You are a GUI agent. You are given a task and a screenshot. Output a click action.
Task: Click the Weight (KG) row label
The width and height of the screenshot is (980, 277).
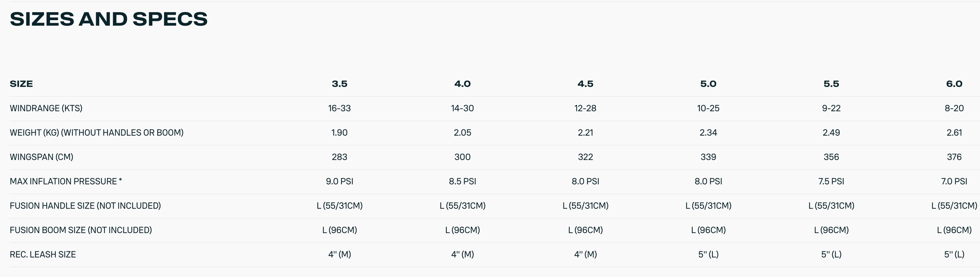[x=96, y=133]
